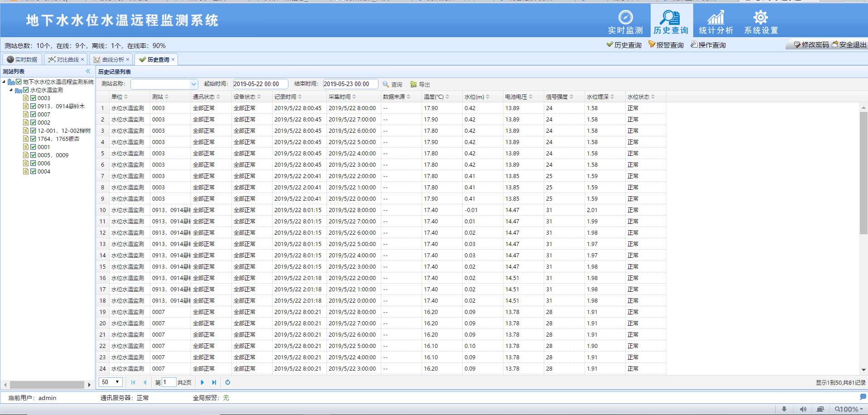Click the 结束时间 date field
The image size is (868, 415).
(x=350, y=84)
